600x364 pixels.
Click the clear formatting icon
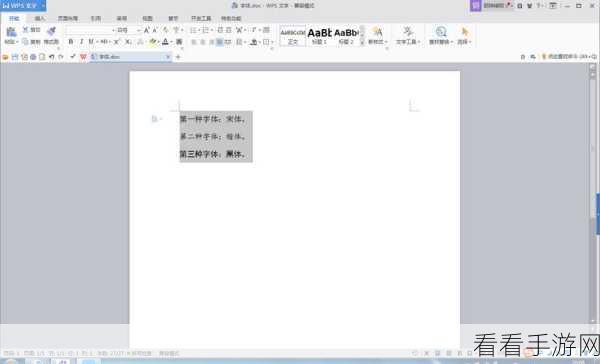coord(165,30)
